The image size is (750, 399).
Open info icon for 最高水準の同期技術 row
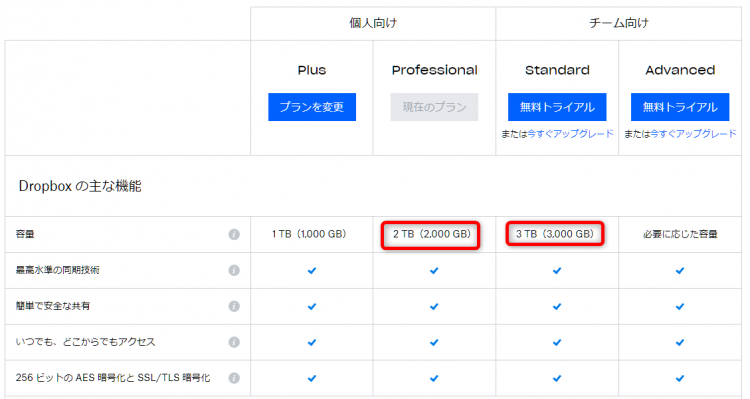click(234, 270)
